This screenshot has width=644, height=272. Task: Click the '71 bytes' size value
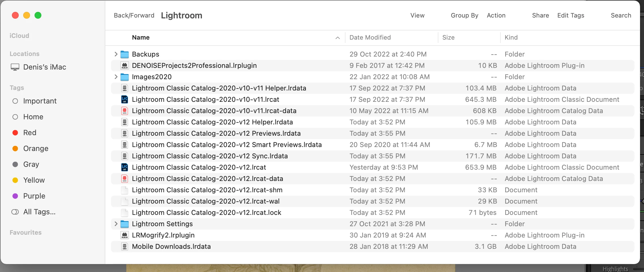(x=482, y=213)
